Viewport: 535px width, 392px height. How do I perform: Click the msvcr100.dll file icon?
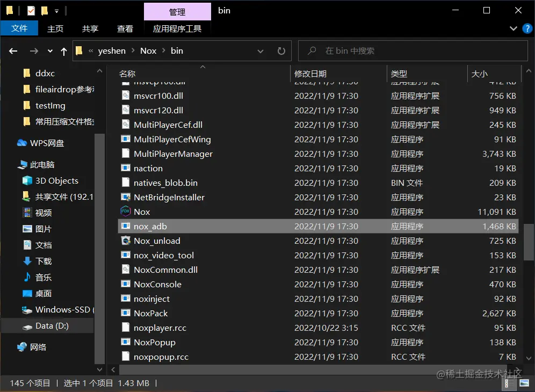126,96
